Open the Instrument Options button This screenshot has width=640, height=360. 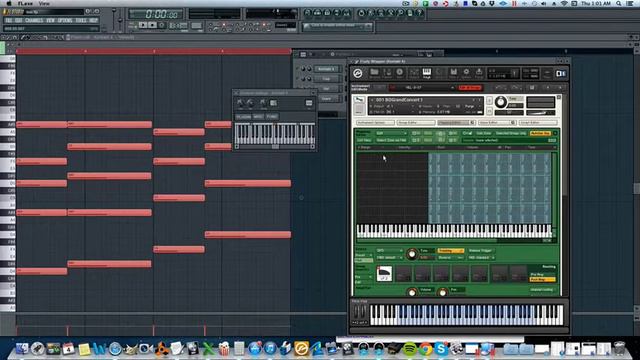pos(375,122)
